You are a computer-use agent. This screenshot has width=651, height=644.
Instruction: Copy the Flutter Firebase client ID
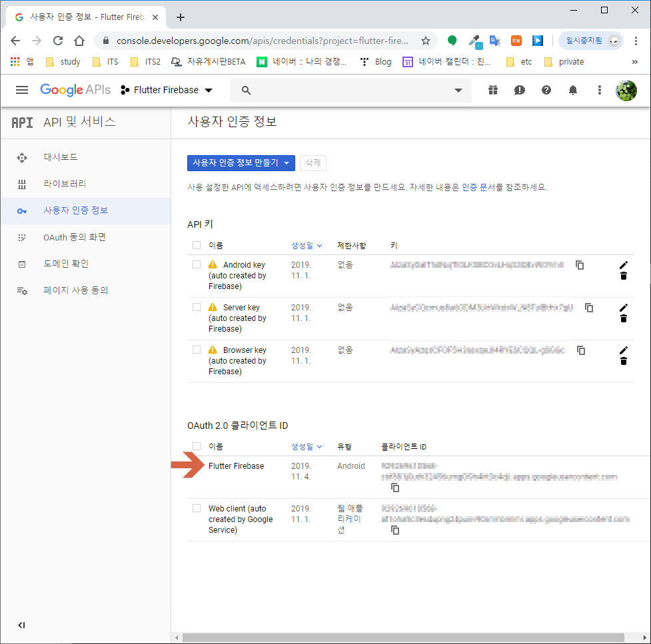pos(395,487)
